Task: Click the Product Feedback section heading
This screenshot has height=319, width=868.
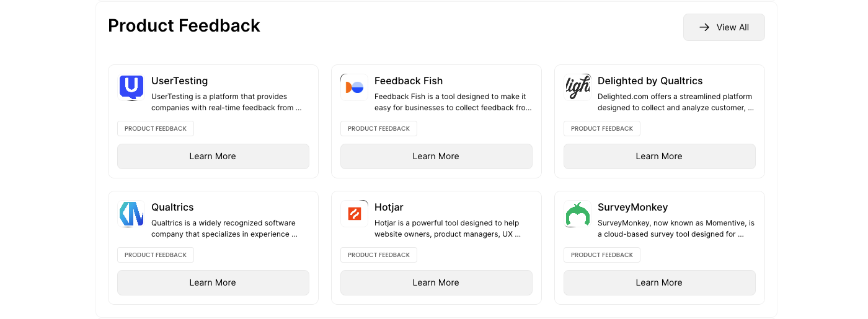Action: [x=184, y=26]
